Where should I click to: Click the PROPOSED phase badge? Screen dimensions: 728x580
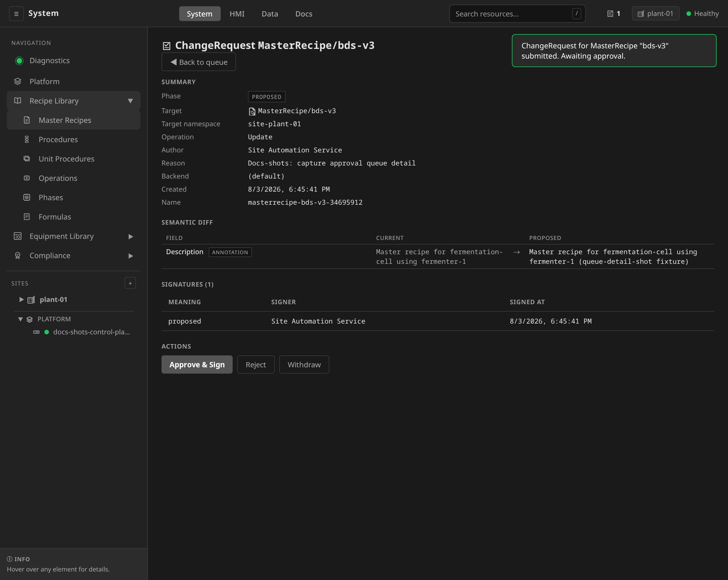(x=266, y=97)
